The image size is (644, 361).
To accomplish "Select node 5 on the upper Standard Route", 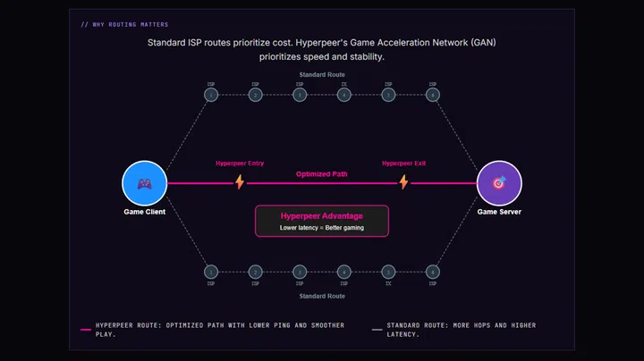I will tap(388, 95).
